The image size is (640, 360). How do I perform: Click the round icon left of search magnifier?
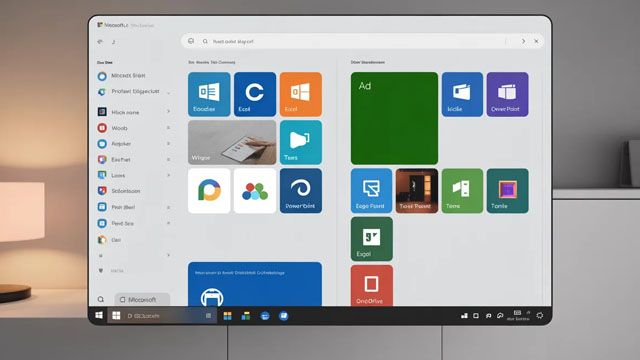(x=191, y=41)
